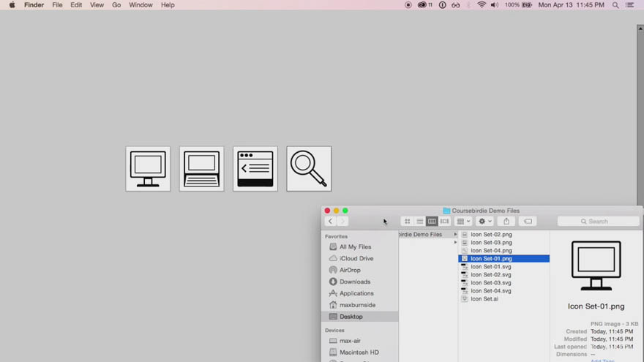Select max-air device in sidebar
Screen dimensions: 644x362
pyautogui.click(x=350, y=341)
